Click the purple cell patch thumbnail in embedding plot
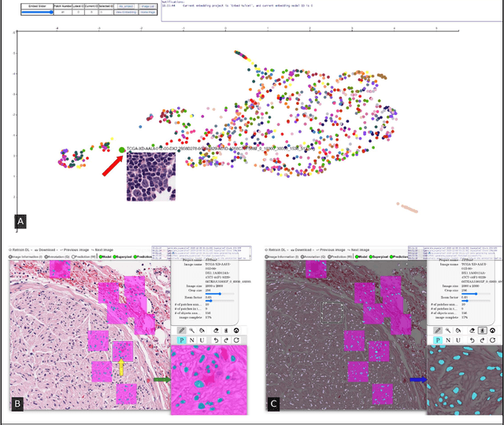This screenshot has width=504, height=425. (151, 176)
